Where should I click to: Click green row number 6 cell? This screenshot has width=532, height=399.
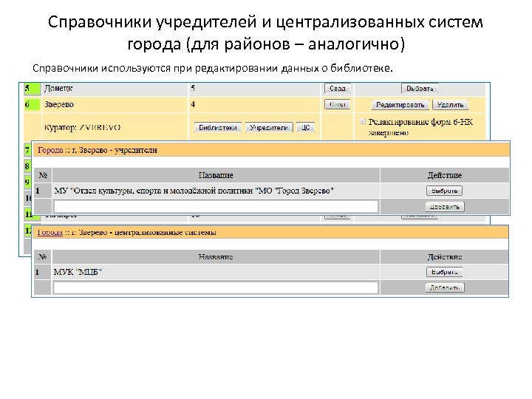tap(32, 104)
